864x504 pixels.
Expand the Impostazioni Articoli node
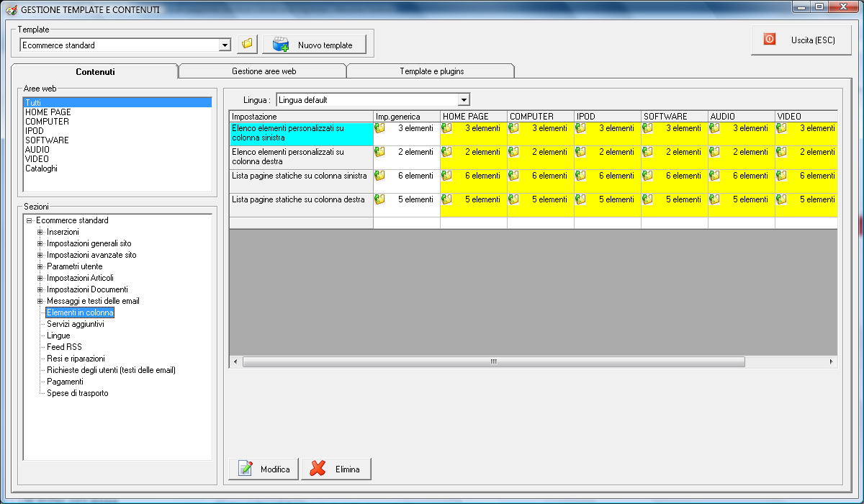40,278
